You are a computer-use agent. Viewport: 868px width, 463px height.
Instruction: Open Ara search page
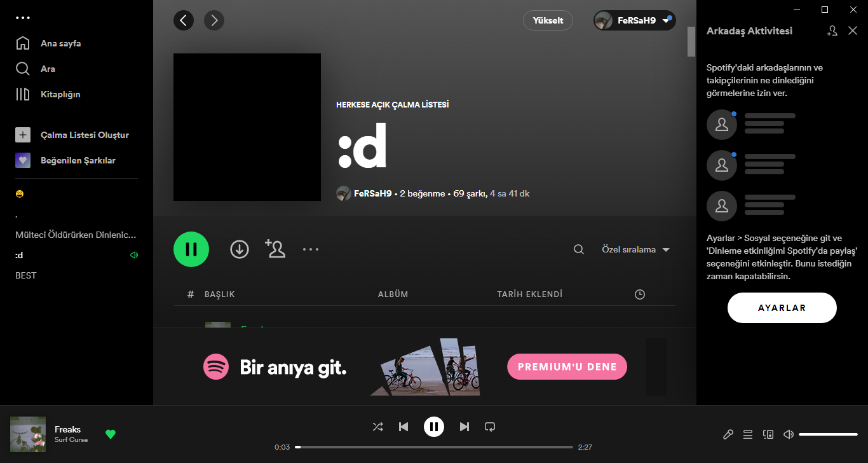[36, 69]
